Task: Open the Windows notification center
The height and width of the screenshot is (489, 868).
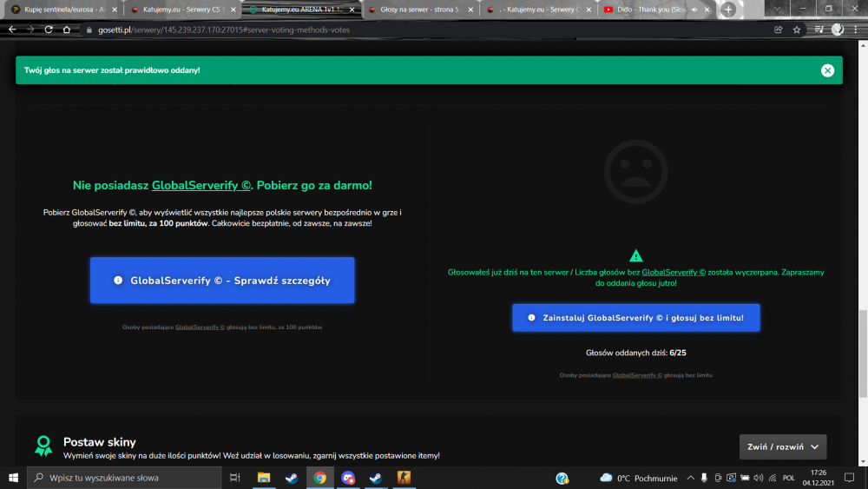Action: 850,478
